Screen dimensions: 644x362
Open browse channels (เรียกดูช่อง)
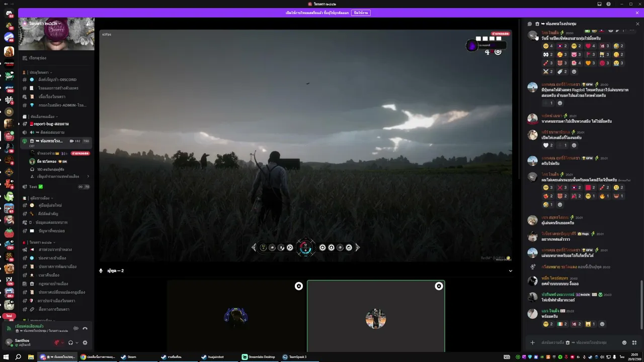coord(56,58)
